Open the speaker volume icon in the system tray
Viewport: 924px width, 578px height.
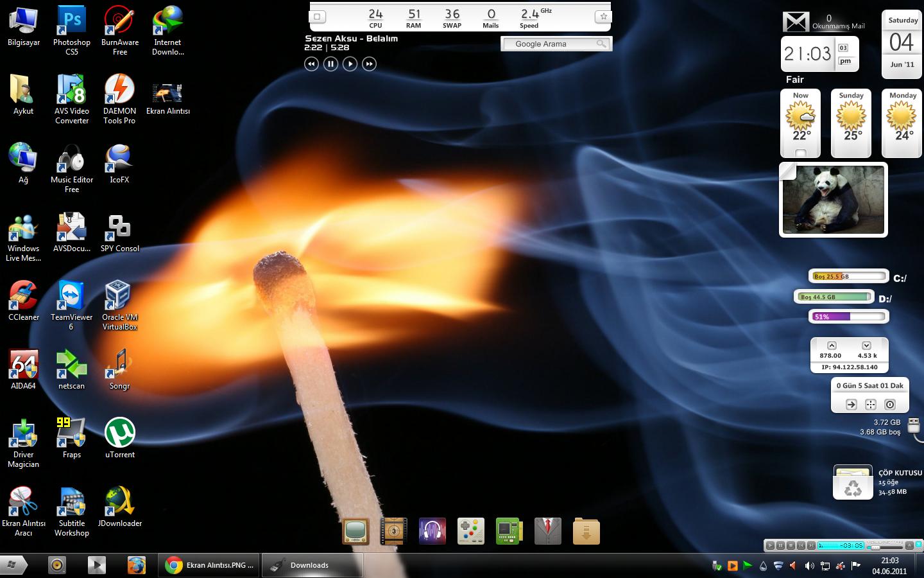(809, 566)
